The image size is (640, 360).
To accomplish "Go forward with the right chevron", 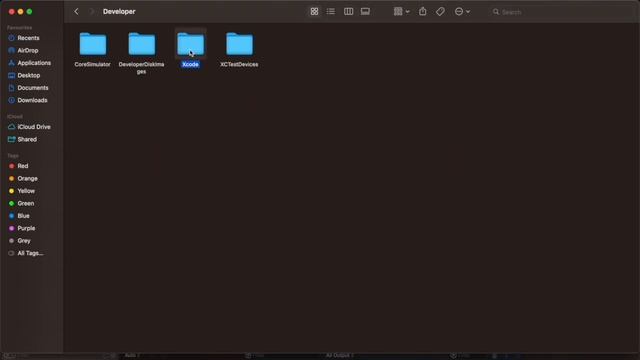I will pos(92,12).
